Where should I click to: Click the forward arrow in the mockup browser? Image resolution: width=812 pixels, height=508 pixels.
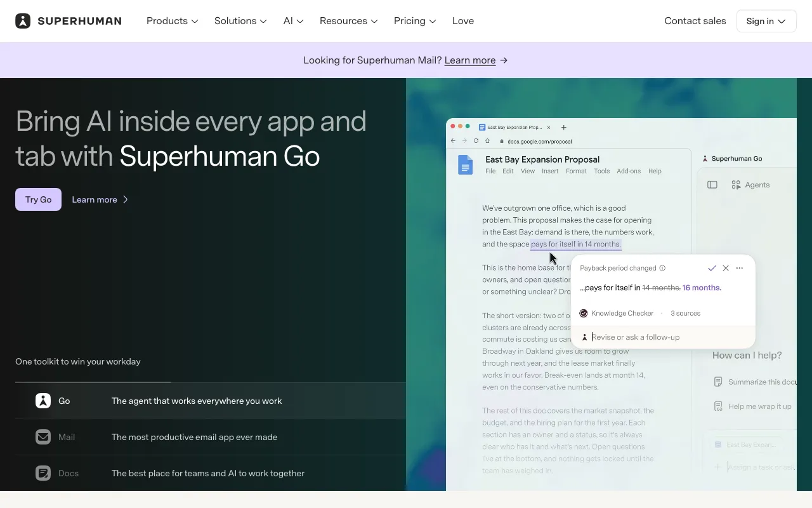point(464,141)
